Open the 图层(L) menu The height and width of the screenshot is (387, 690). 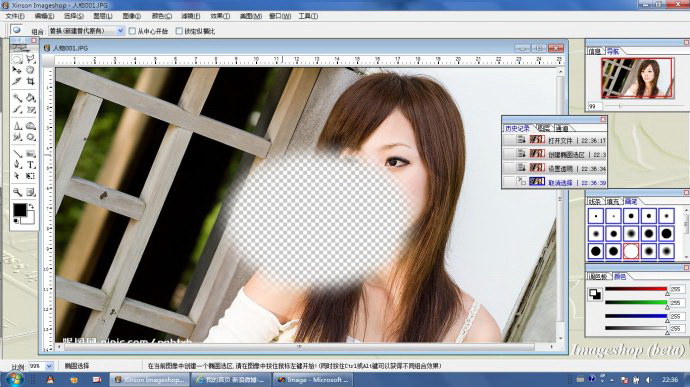pos(103,16)
